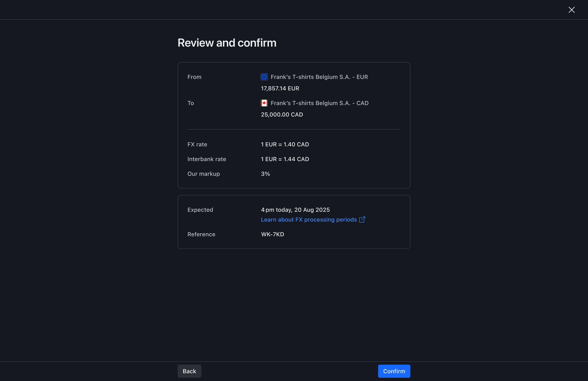Click the 3% markup value
This screenshot has height=381, width=588.
(x=265, y=174)
